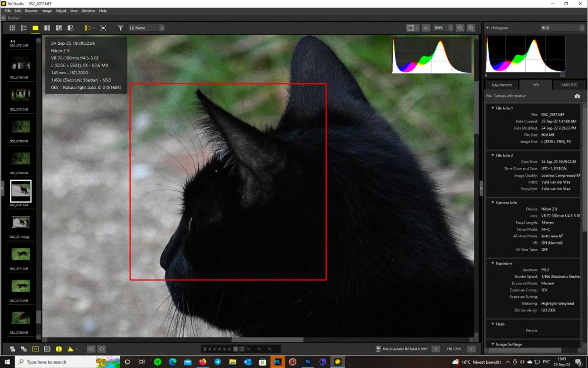Collapse the Exposure section
The width and height of the screenshot is (588, 368).
[493, 263]
